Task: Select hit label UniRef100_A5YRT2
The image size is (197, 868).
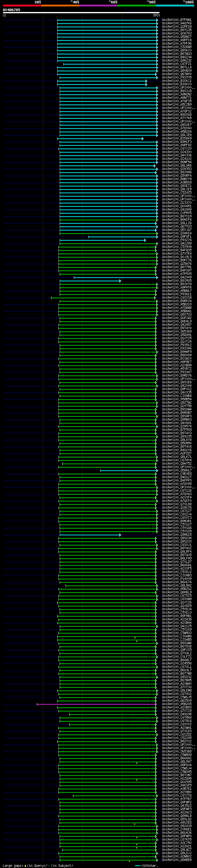Action: [176, 369]
